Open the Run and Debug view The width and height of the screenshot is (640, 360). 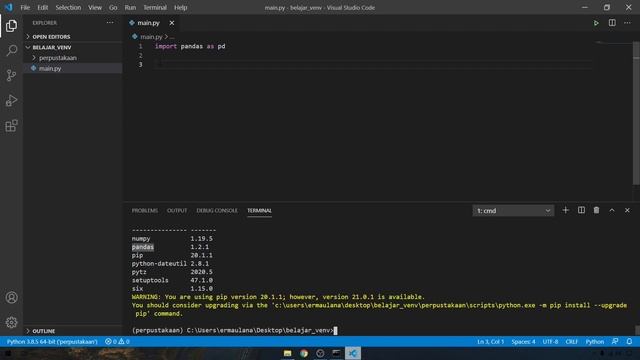tap(11, 100)
